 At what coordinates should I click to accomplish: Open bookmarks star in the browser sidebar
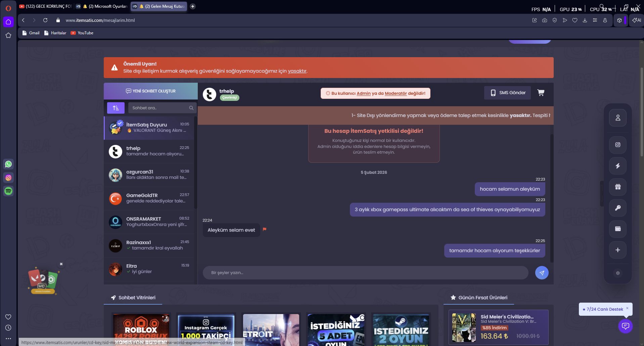(x=8, y=35)
